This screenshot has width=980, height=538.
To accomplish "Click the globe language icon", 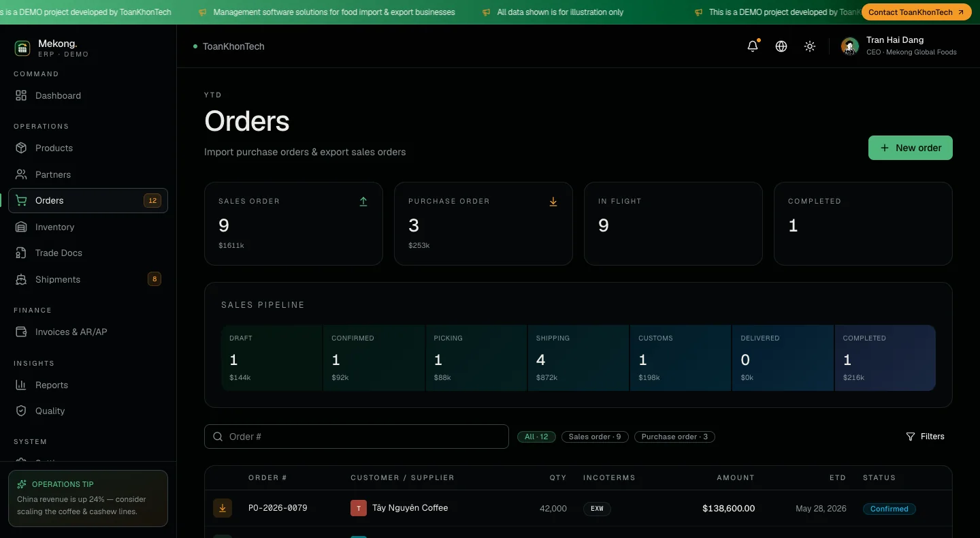I will (x=781, y=46).
